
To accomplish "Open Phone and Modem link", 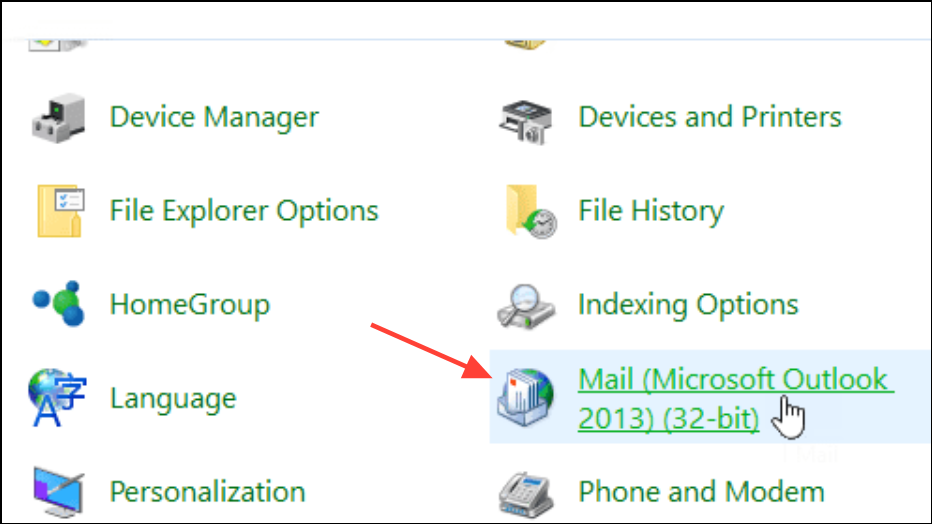I will (701, 492).
